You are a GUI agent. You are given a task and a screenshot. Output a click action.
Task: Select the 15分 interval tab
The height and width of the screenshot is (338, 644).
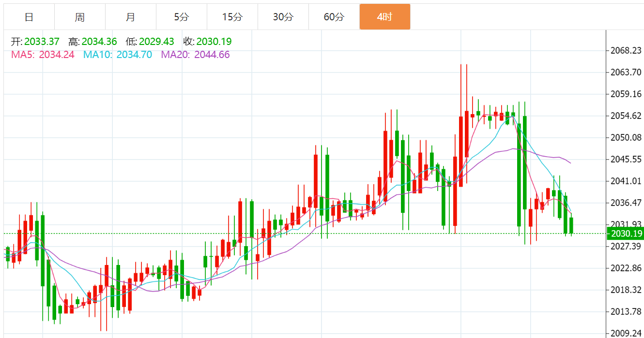coord(232,17)
